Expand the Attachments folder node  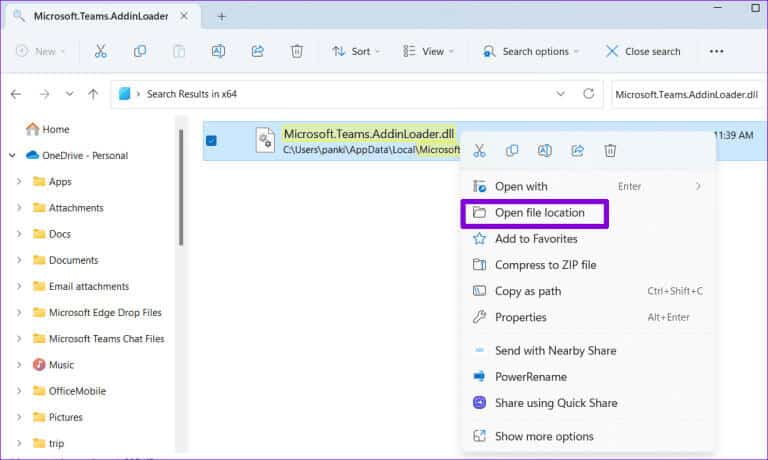tap(19, 208)
